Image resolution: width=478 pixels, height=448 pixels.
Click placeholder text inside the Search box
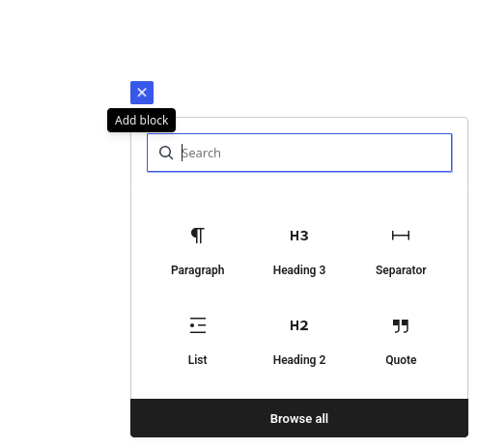(x=202, y=153)
